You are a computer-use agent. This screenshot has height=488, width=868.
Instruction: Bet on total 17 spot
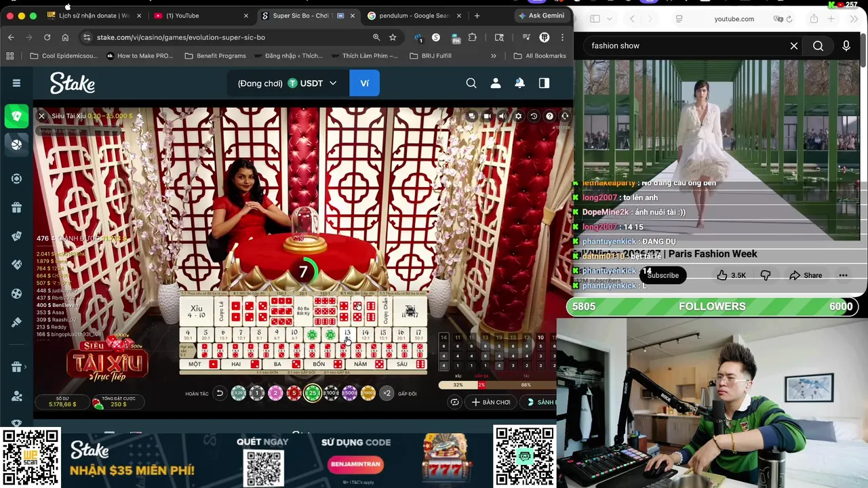(x=418, y=335)
